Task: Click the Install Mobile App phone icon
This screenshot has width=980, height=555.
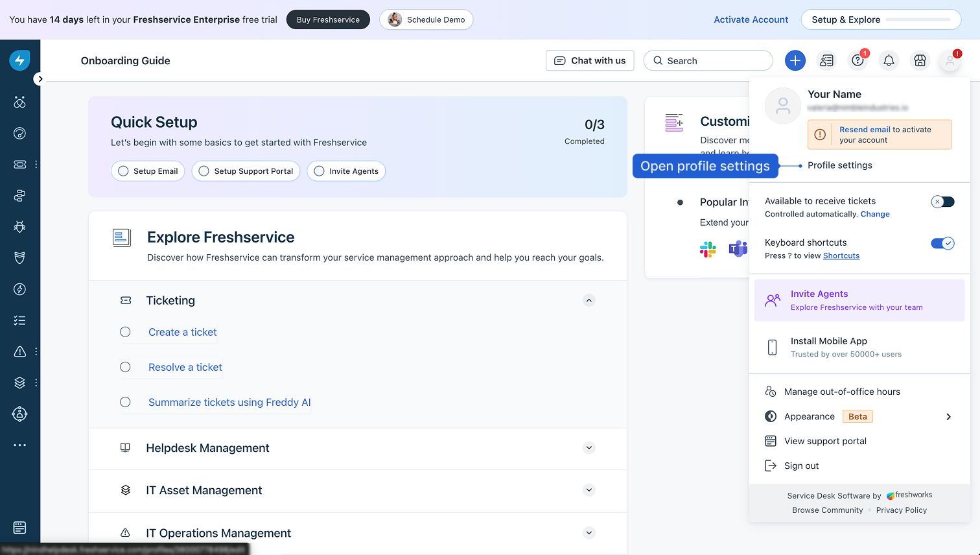Action: 772,348
